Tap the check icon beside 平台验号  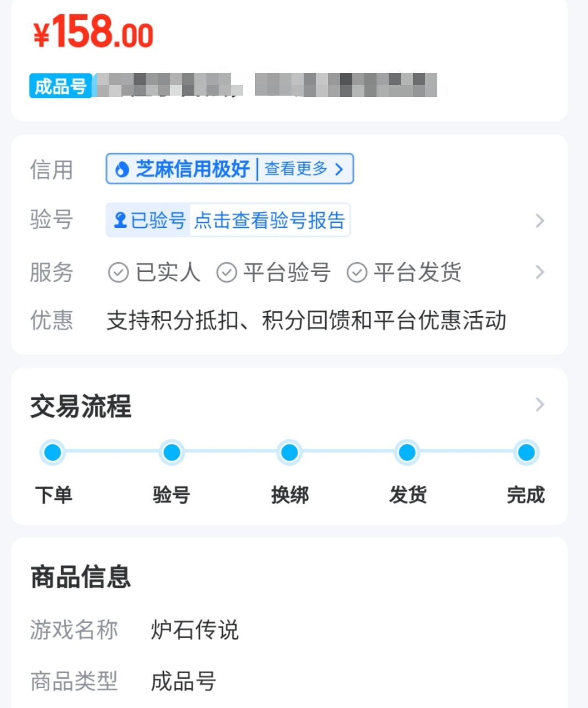pos(226,272)
